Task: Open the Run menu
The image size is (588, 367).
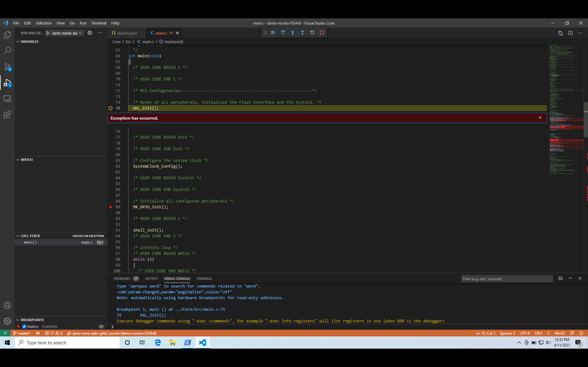Action: pyautogui.click(x=83, y=23)
